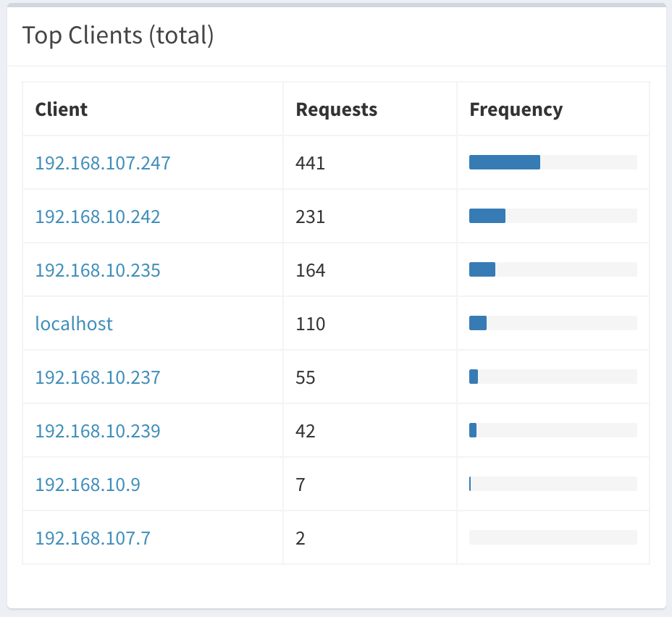Click the frequency bar for 55 requests
Screen dimensions: 672x617
point(553,377)
